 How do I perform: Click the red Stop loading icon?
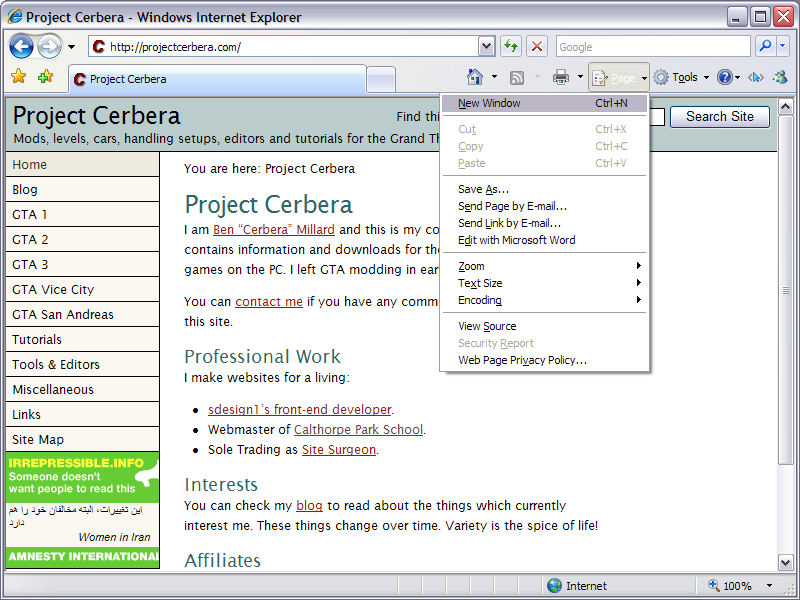pyautogui.click(x=537, y=46)
